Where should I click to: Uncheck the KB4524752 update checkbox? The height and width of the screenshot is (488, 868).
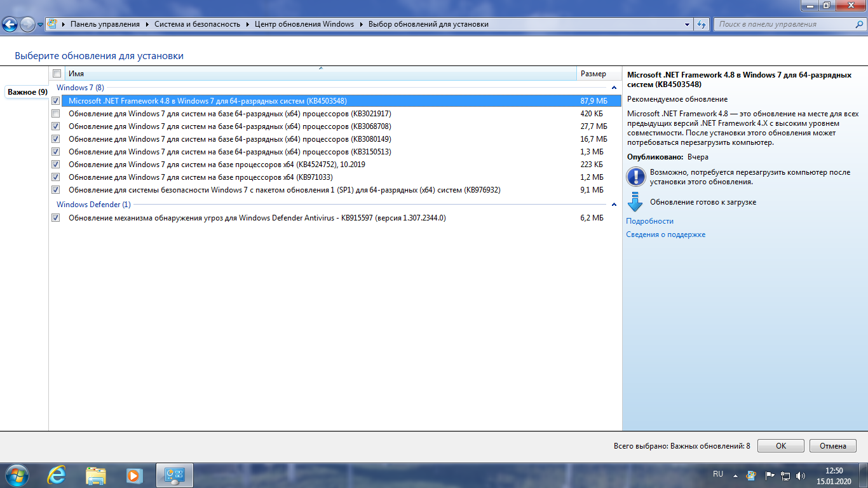point(56,165)
